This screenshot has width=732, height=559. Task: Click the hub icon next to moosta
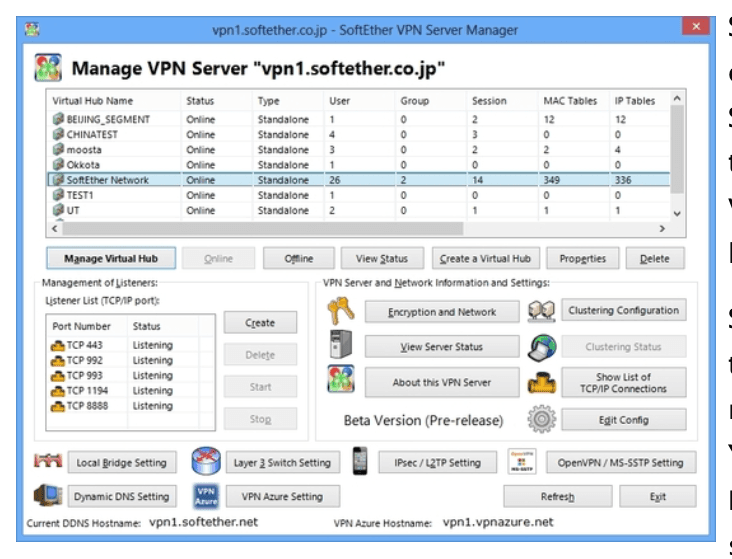tap(58, 149)
